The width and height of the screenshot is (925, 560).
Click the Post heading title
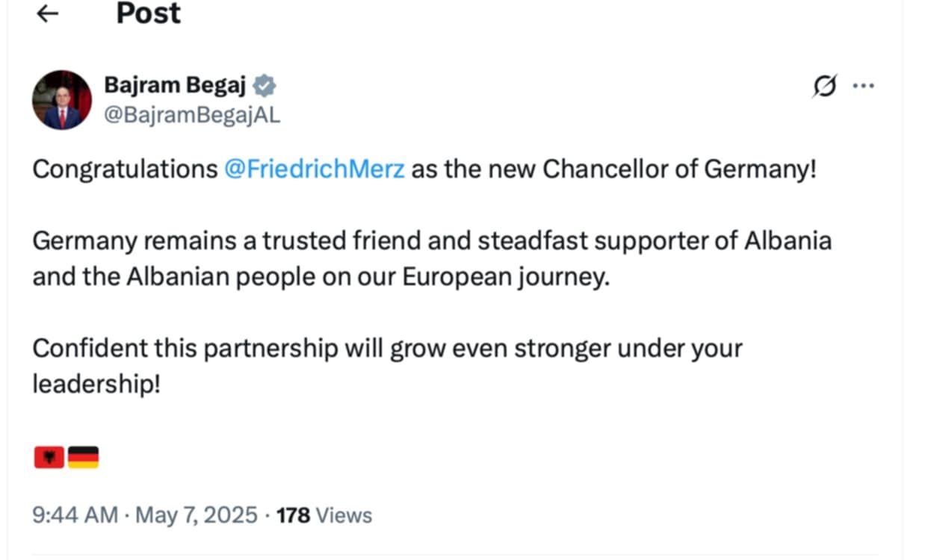pos(149,13)
